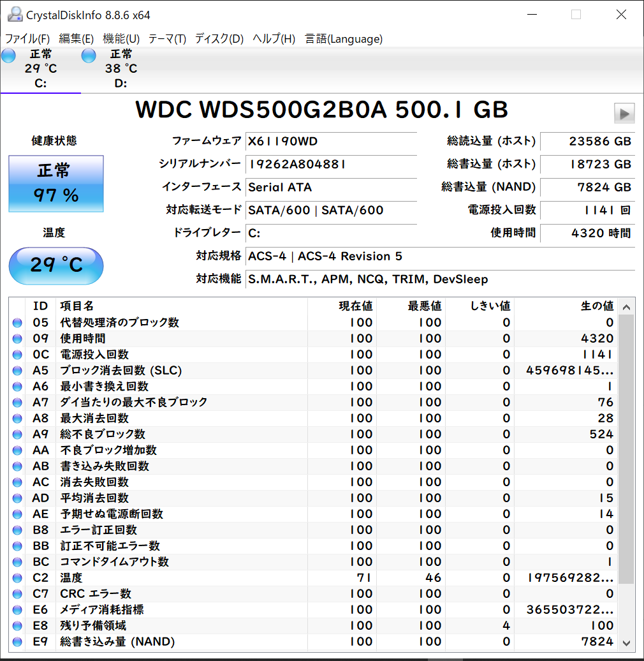644x661 pixels.
Task: Open the ヘルプ(H) menu
Action: [274, 39]
